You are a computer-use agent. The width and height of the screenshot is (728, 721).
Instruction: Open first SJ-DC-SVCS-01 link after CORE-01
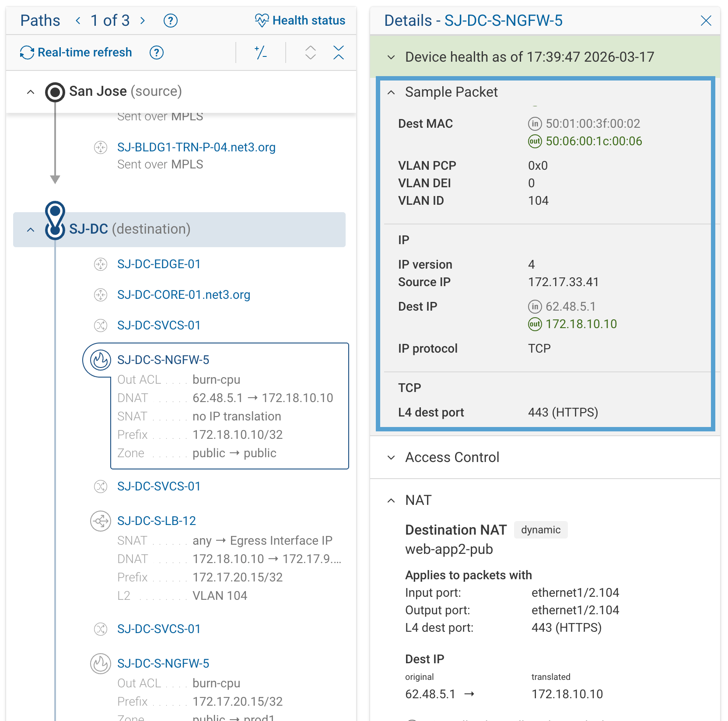[159, 325]
